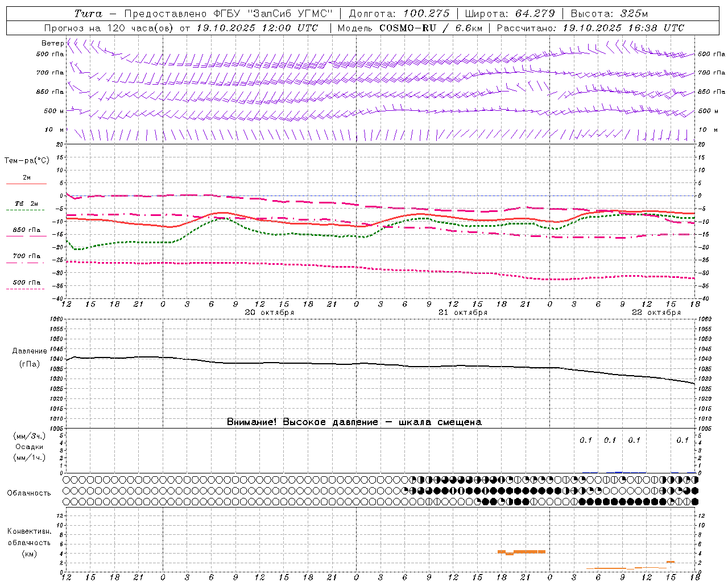Click the 'Высота: 325м' header field
Image resolution: width=728 pixels, height=582 pixels.
tap(609, 14)
